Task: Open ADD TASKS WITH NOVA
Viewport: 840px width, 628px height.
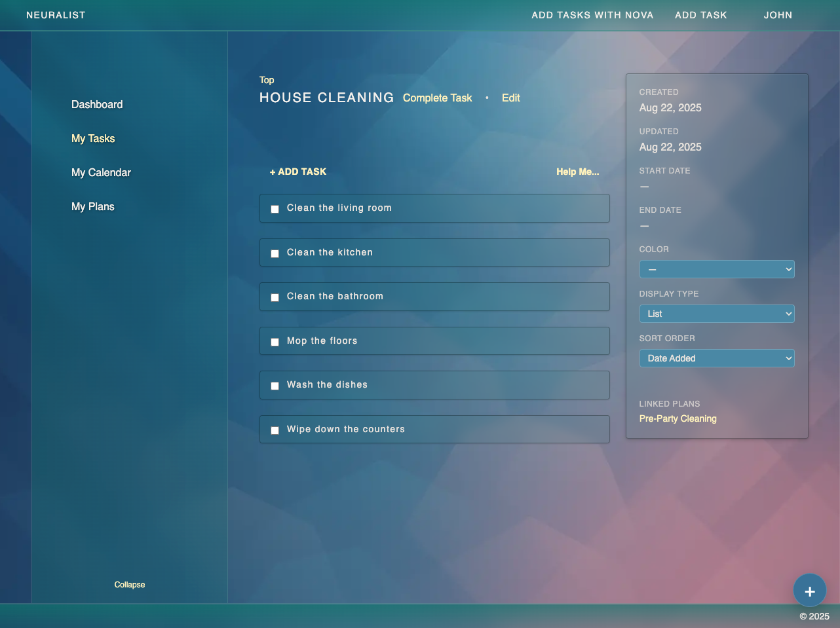Action: click(592, 14)
